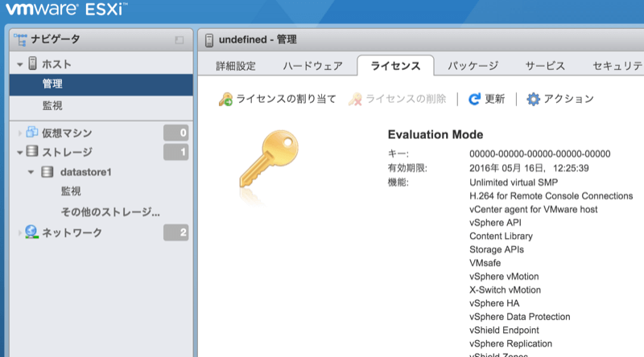Click the vSphere API feature text

click(x=495, y=223)
